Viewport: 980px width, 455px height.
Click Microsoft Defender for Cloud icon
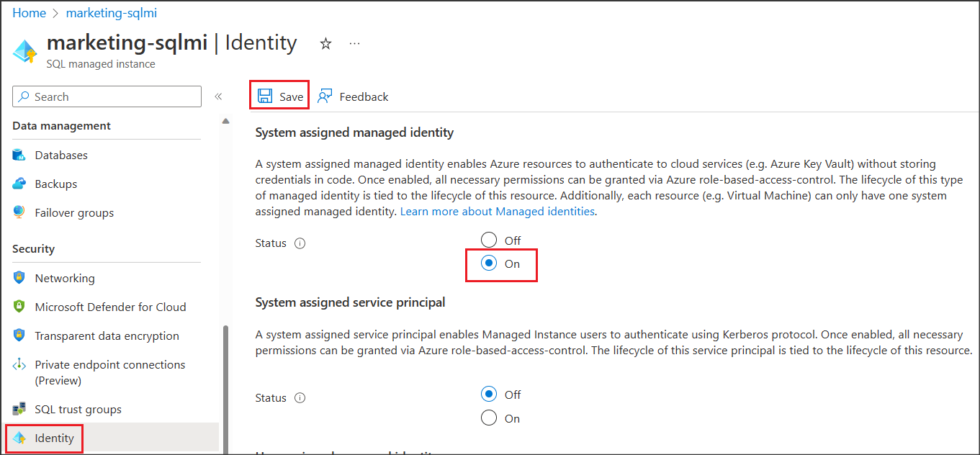[19, 307]
